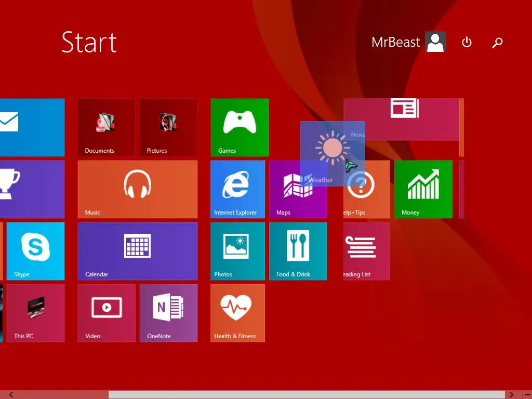Viewport: 532px width, 399px height.
Task: Open the Reading List tile
Action: [367, 251]
